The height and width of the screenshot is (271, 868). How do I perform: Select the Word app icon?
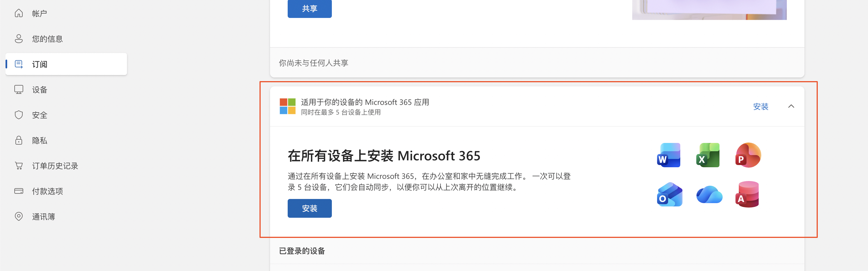(x=669, y=155)
